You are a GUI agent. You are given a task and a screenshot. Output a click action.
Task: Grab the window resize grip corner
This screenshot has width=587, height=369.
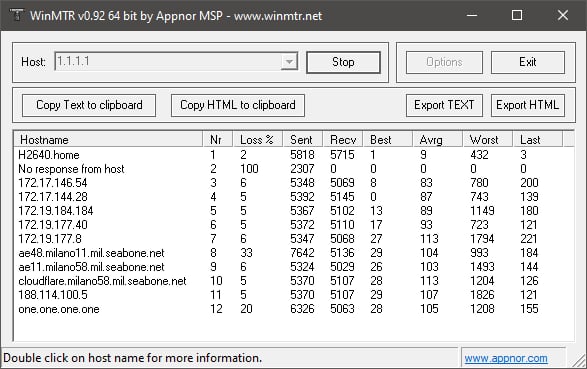580,360
